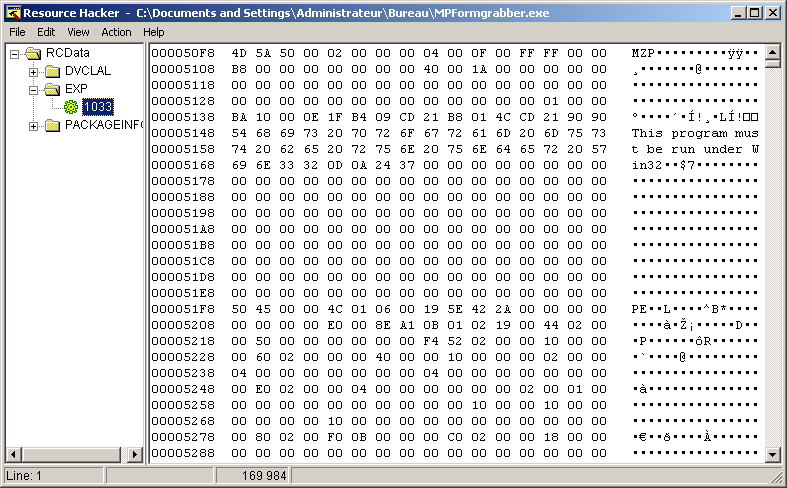Click the 169 984 size status field

[252, 475]
